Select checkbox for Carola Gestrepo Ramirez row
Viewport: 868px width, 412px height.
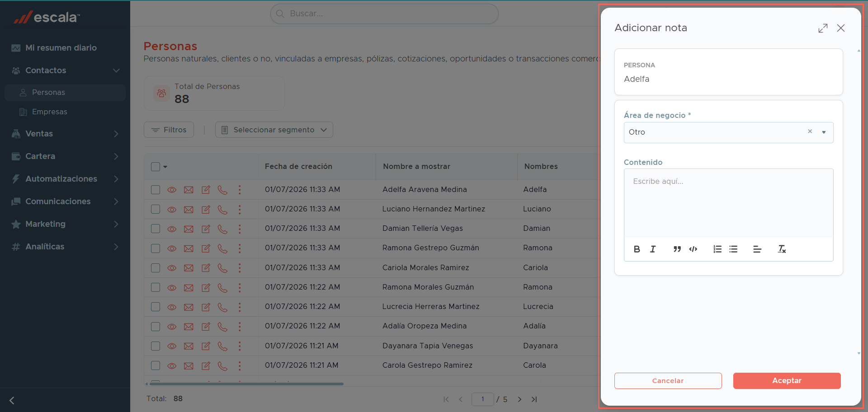click(x=156, y=365)
